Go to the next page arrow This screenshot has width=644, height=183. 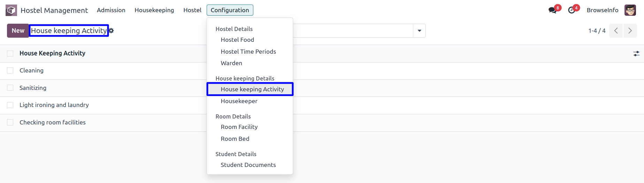(x=630, y=31)
